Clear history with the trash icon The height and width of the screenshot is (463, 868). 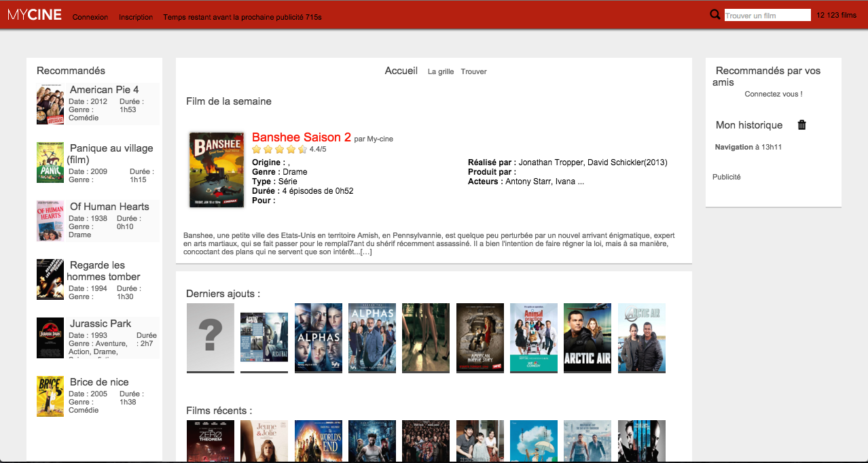pyautogui.click(x=801, y=125)
